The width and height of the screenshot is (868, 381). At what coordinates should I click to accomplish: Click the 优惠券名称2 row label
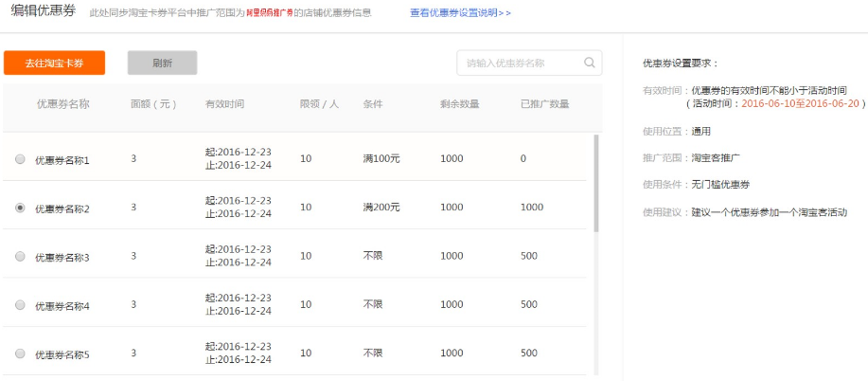click(62, 209)
